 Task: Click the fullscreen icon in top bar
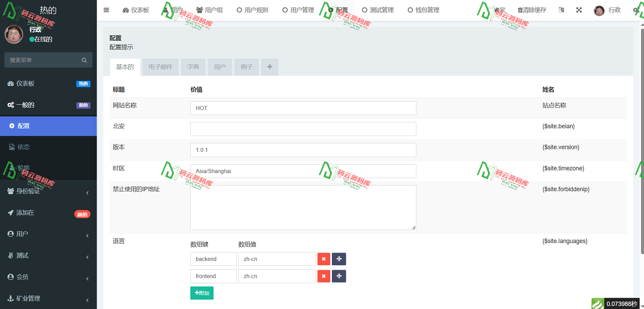click(579, 10)
